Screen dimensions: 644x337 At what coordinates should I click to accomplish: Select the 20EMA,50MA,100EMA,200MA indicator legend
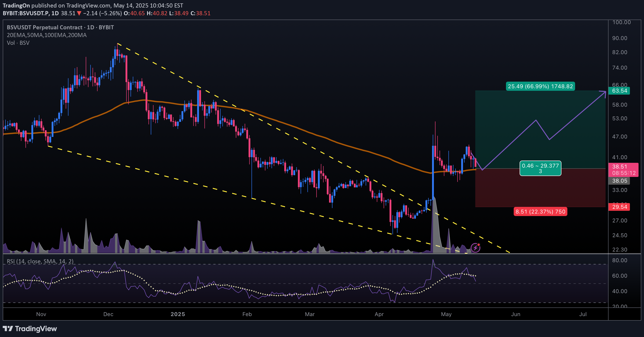(x=46, y=35)
